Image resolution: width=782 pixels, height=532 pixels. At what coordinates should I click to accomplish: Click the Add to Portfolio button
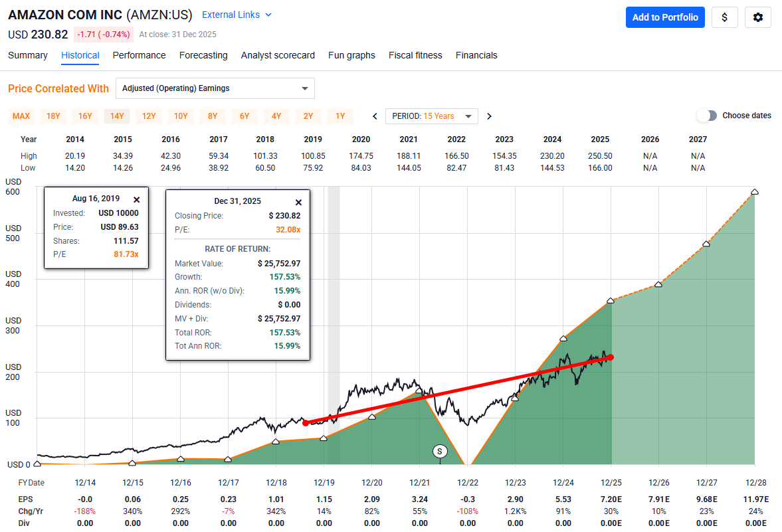[665, 17]
